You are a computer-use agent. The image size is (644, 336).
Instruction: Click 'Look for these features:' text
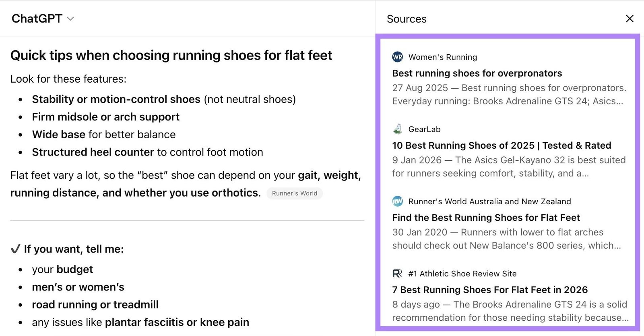point(68,79)
